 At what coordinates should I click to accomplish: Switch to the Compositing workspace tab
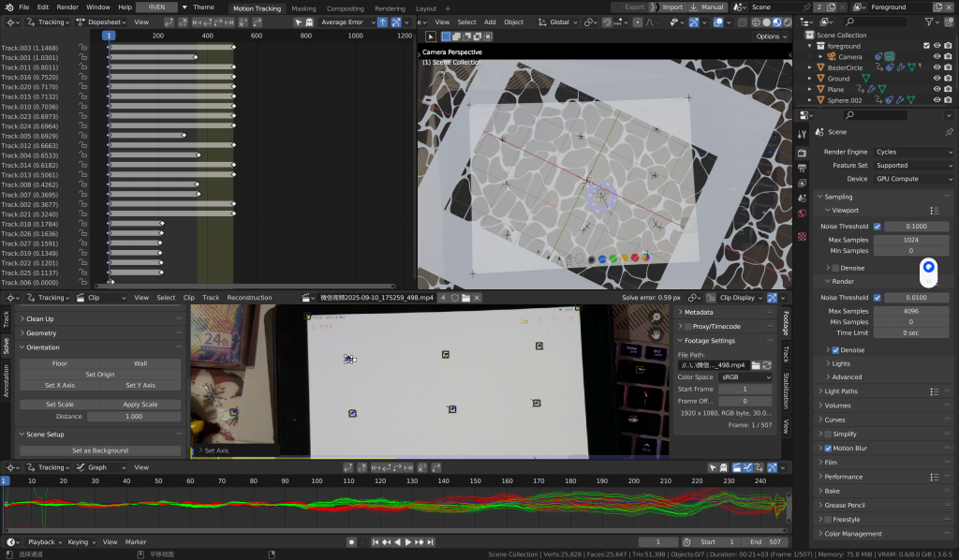[345, 8]
